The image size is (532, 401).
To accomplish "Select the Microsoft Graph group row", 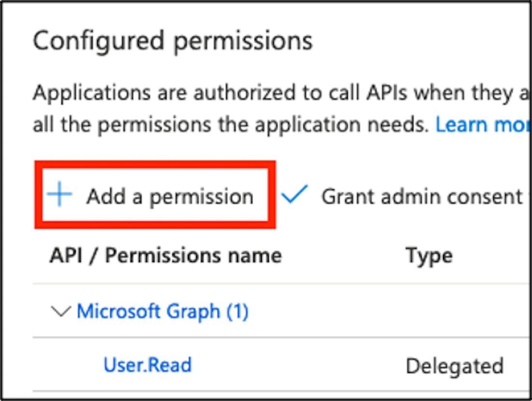I will pyautogui.click(x=193, y=311).
